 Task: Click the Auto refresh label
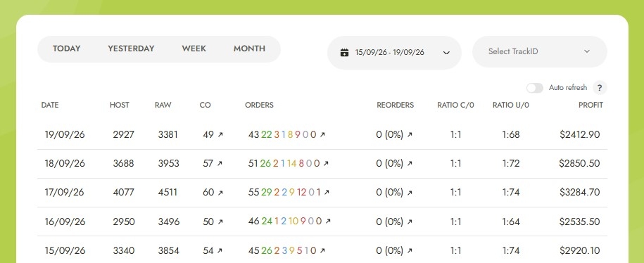coord(568,88)
